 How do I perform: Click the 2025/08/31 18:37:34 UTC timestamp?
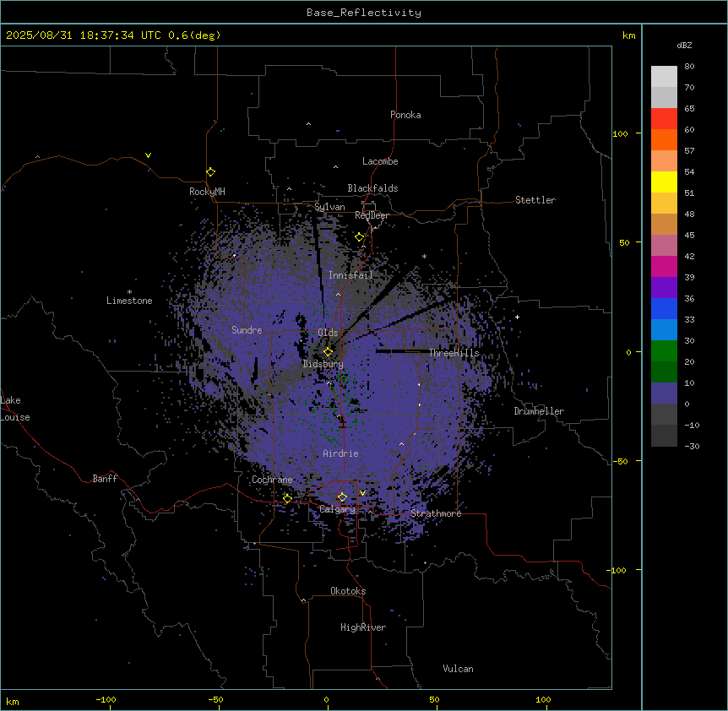coord(84,35)
